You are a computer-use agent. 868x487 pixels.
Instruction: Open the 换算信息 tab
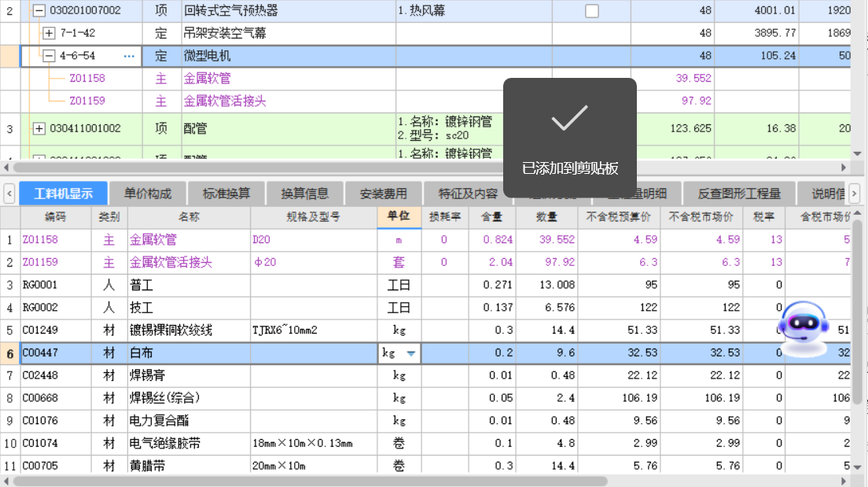coord(304,194)
